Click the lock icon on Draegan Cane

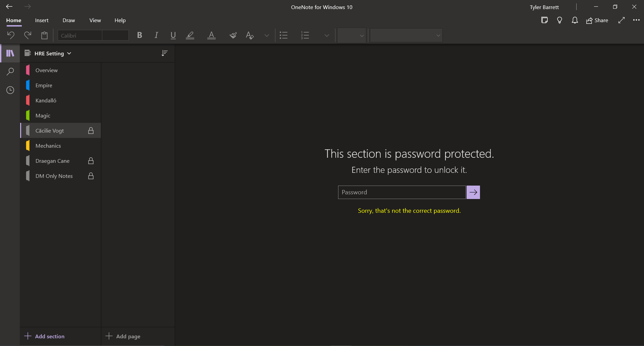click(91, 161)
